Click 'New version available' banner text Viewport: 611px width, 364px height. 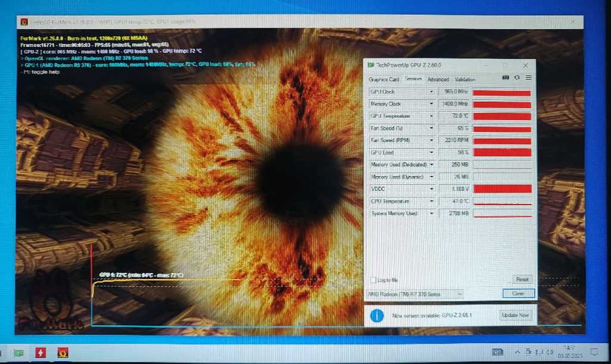432,315
